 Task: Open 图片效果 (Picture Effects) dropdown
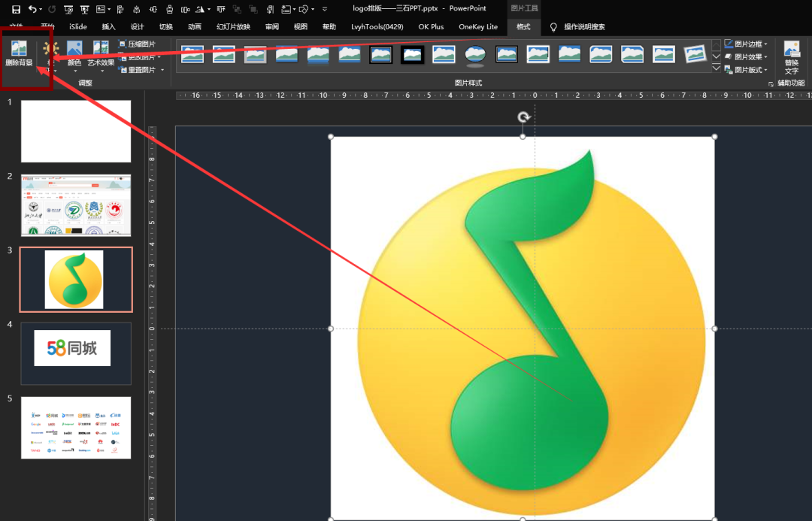746,56
